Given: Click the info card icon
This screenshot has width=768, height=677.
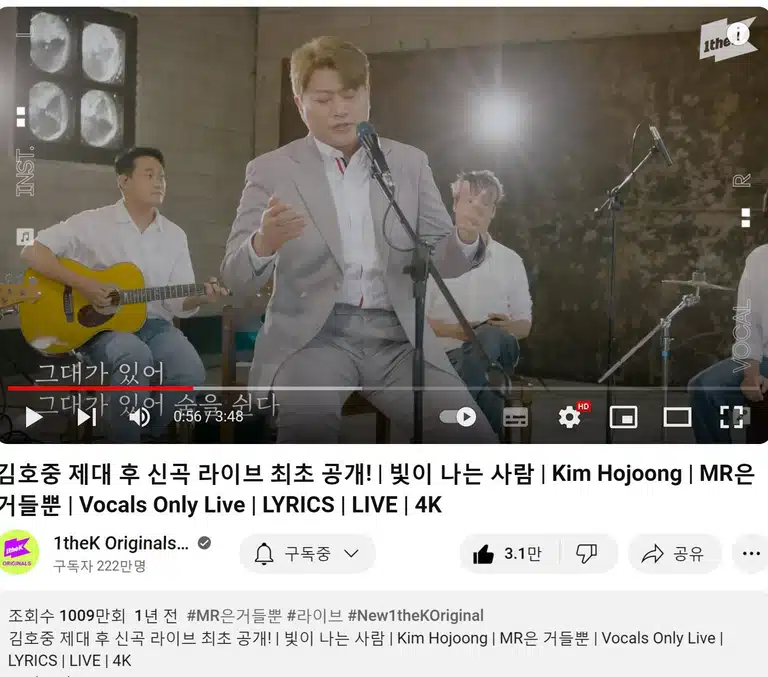Looking at the screenshot, I should (738, 34).
